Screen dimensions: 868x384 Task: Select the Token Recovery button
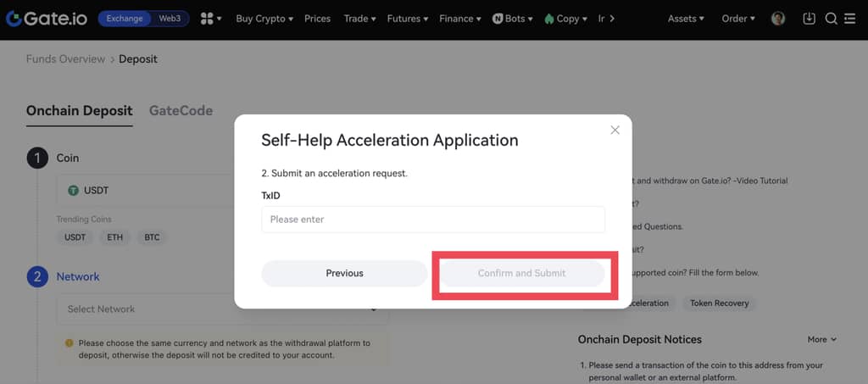point(719,303)
